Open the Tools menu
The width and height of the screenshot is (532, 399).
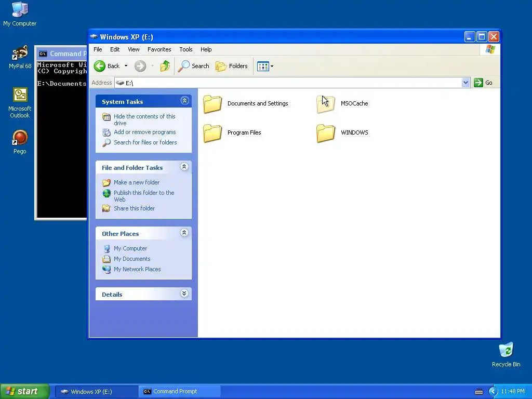[186, 49]
